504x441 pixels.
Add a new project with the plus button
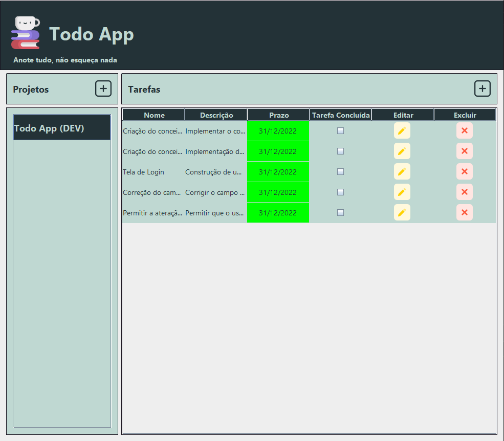tap(103, 88)
